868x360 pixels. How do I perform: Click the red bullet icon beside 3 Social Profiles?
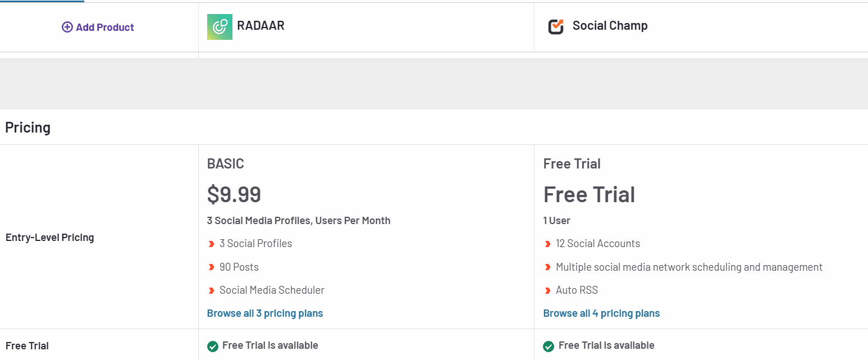[x=211, y=244]
